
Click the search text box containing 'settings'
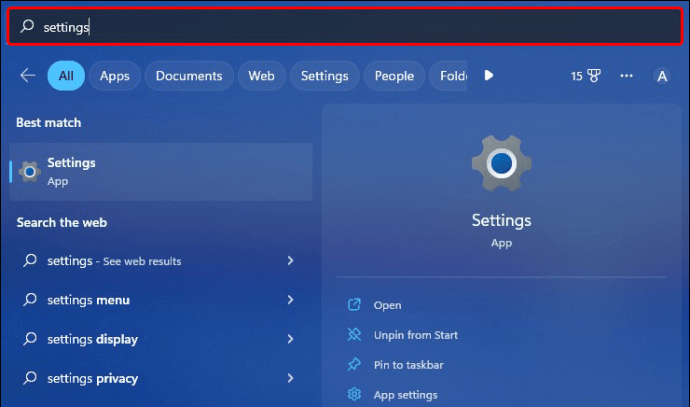[x=345, y=27]
